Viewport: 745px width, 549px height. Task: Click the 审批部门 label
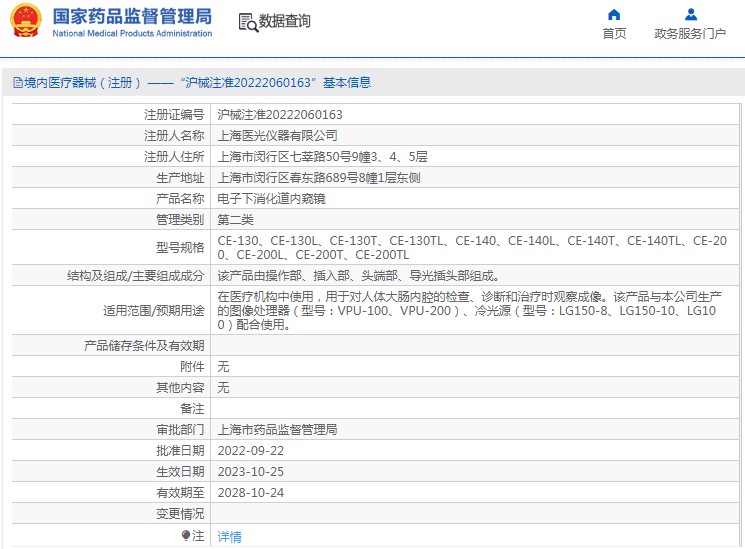click(180, 430)
